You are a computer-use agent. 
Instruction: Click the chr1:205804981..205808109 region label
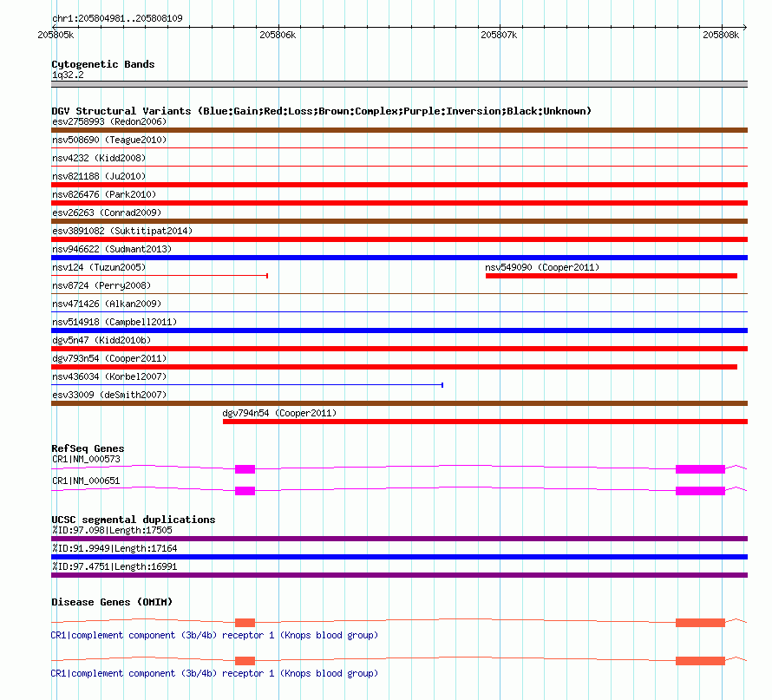[117, 18]
